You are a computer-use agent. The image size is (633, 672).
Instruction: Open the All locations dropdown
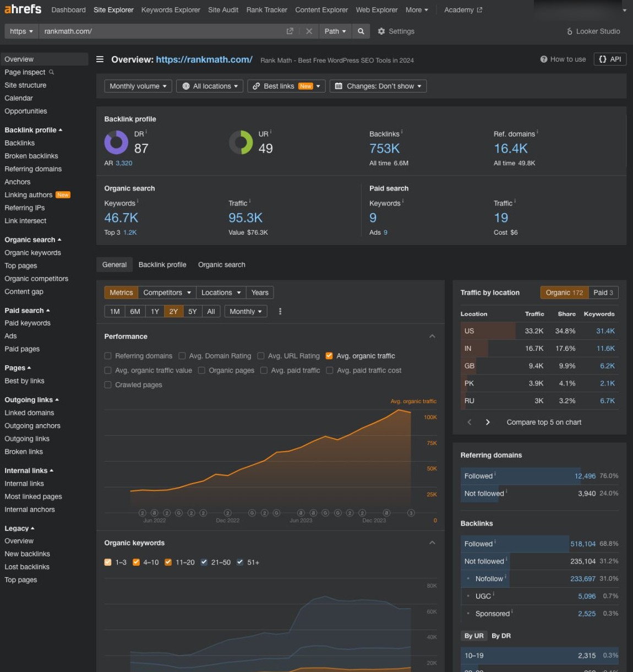(x=210, y=86)
